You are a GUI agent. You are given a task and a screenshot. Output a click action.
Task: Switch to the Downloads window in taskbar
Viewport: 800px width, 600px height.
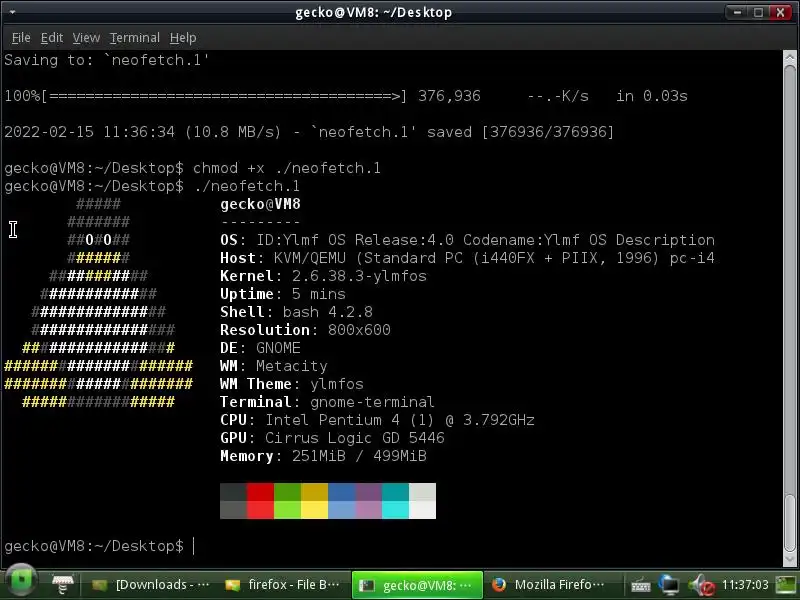tap(151, 585)
